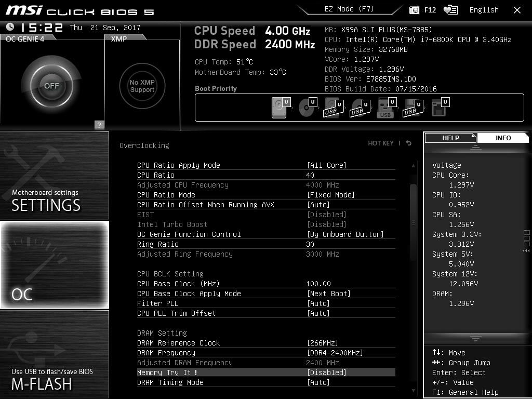532x399 pixels.
Task: Click the BIOS Ver E7885IMS.1D0 text
Action: [x=370, y=79]
